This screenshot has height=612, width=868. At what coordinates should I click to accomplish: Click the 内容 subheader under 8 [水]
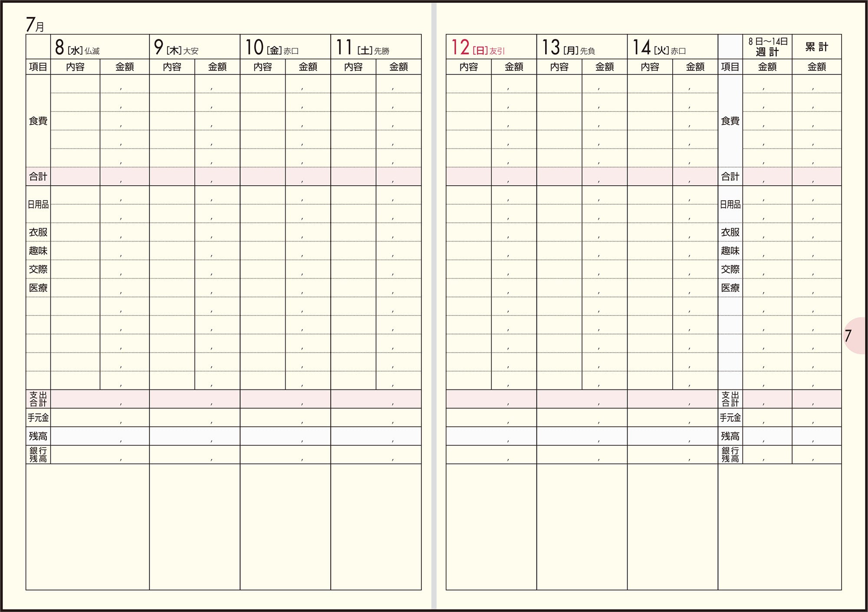click(75, 67)
